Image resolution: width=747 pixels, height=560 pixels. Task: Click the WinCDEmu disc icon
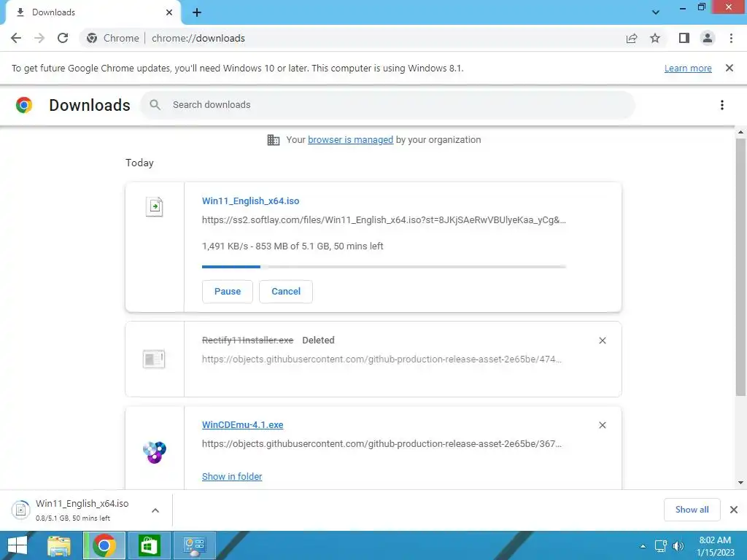pyautogui.click(x=155, y=452)
